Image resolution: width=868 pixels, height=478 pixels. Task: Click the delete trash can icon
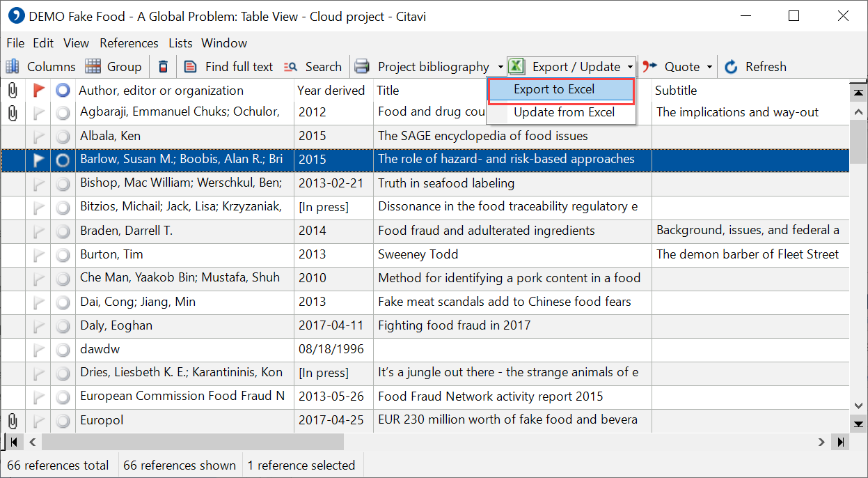(x=163, y=67)
